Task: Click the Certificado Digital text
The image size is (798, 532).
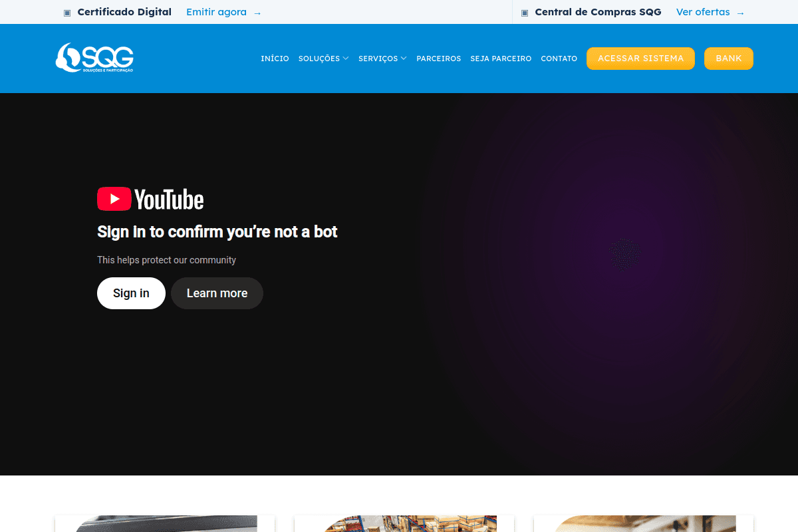Action: point(124,12)
